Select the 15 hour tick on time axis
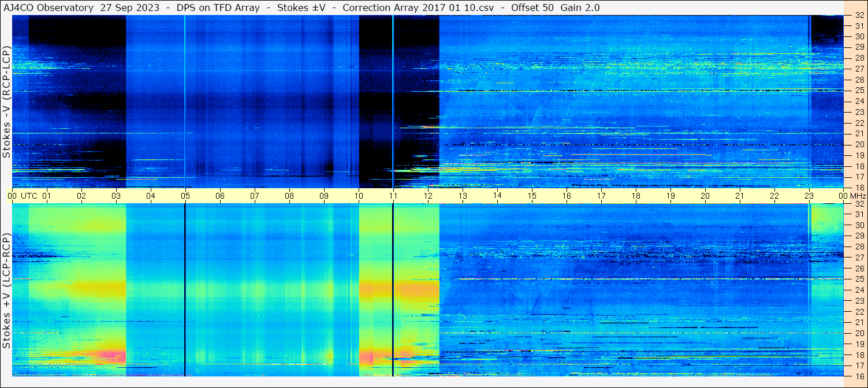 click(x=532, y=196)
